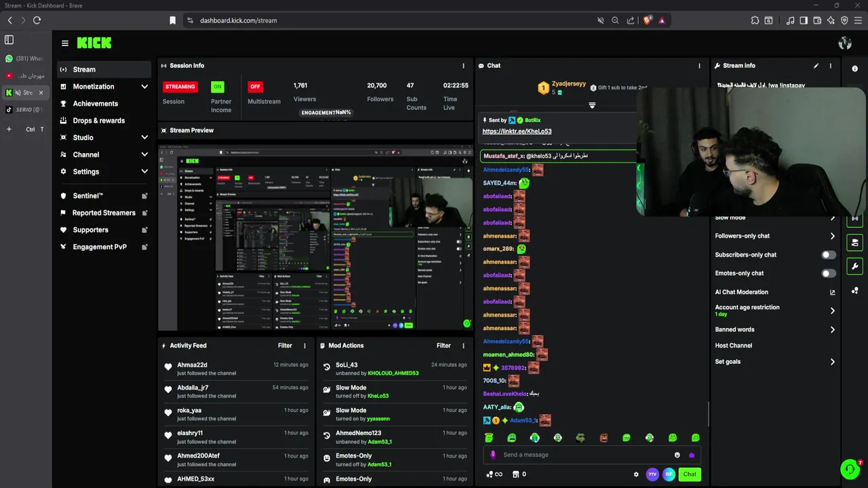Open Activity Feed Filter dropdown
Image resolution: width=868 pixels, height=488 pixels.
coord(285,346)
